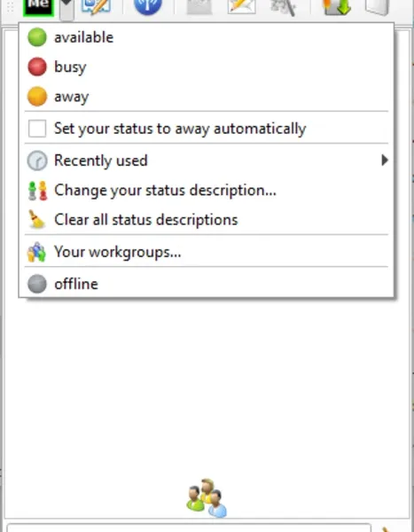Image resolution: width=414 pixels, height=532 pixels.
Task: Go offline using the gray status icon
Action: [x=207, y=284]
